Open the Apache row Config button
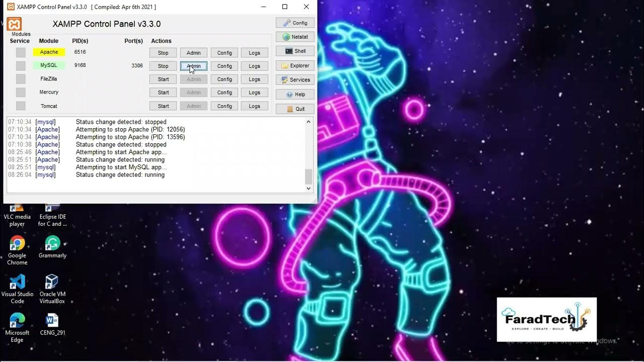 (x=224, y=53)
